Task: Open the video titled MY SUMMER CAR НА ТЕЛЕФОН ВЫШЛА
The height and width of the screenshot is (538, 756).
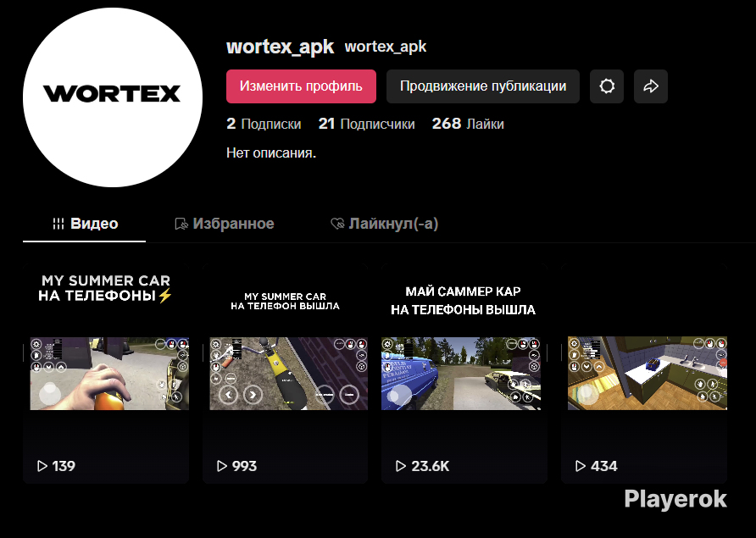Action: [285, 373]
